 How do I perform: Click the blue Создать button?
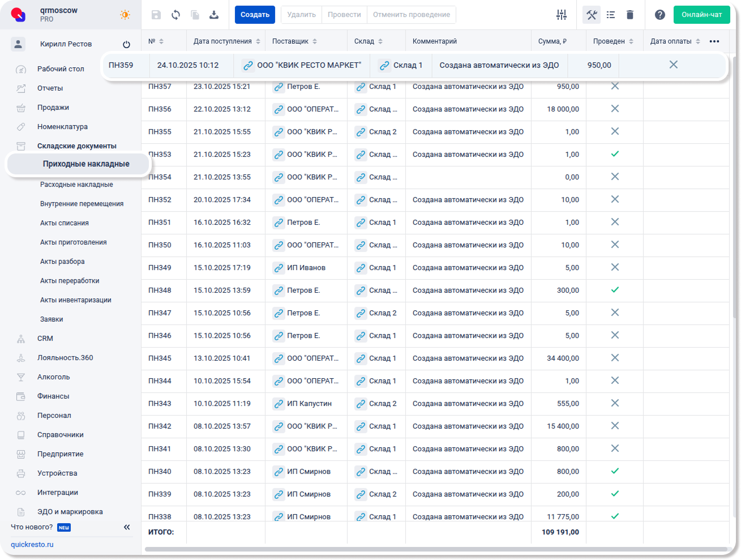point(255,15)
